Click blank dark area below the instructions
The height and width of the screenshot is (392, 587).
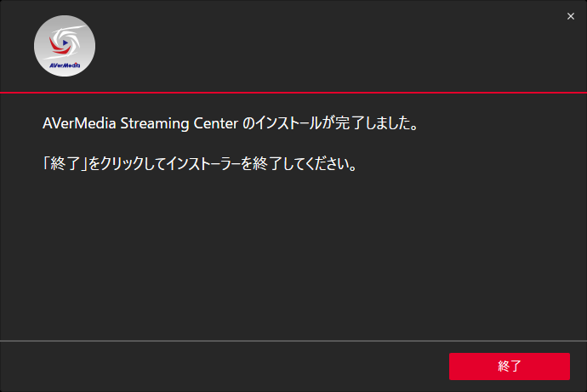[x=293, y=255]
